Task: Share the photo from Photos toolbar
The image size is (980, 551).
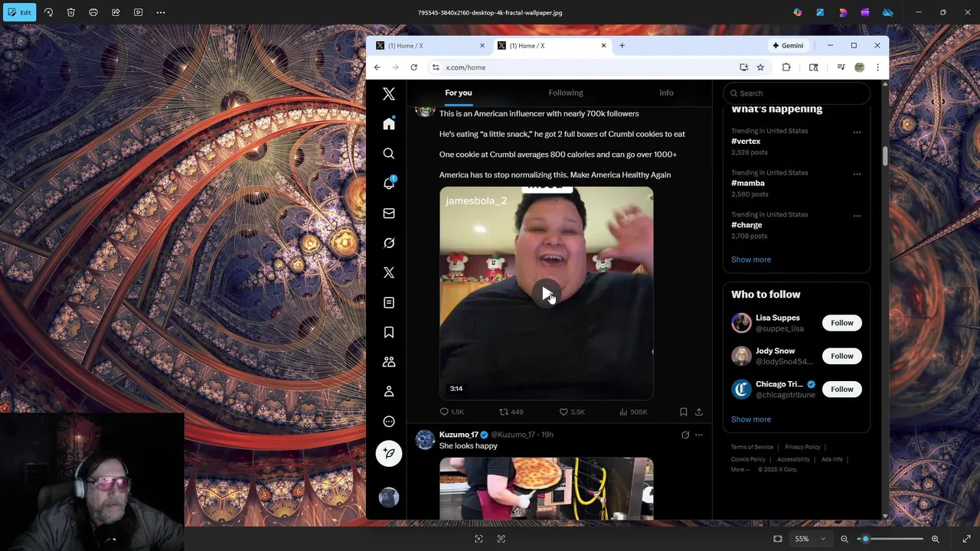Action: (116, 12)
